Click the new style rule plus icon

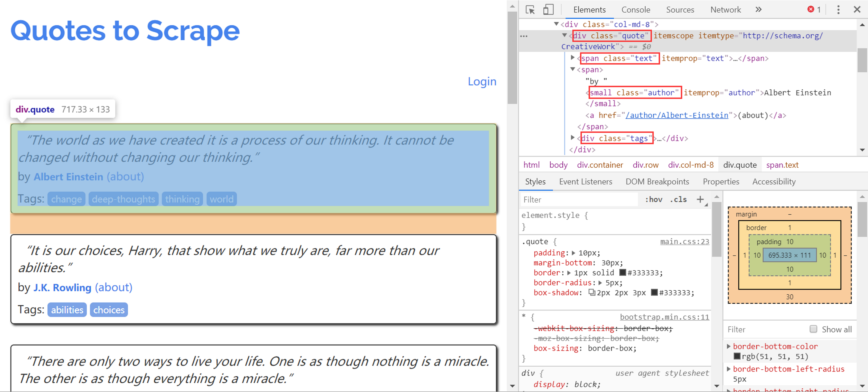click(700, 200)
